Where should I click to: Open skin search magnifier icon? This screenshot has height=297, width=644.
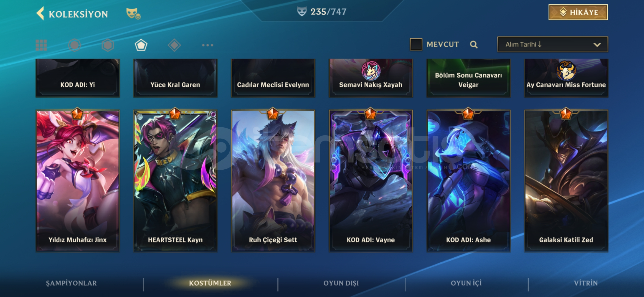coord(474,45)
